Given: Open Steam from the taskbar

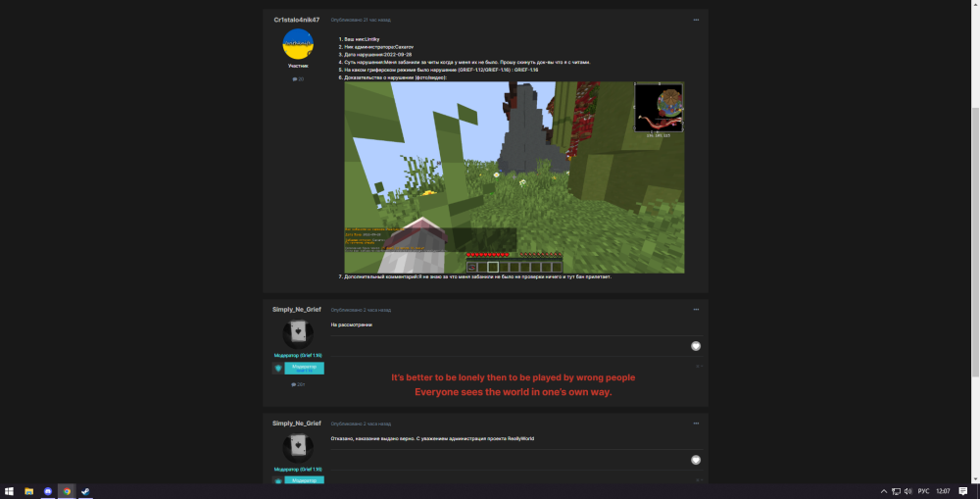Looking at the screenshot, I should click(85, 491).
